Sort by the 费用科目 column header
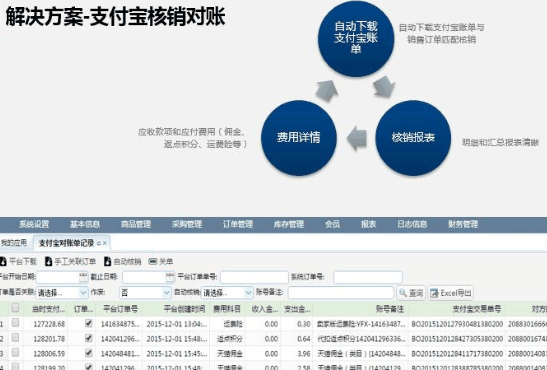547x370 pixels. [x=227, y=309]
